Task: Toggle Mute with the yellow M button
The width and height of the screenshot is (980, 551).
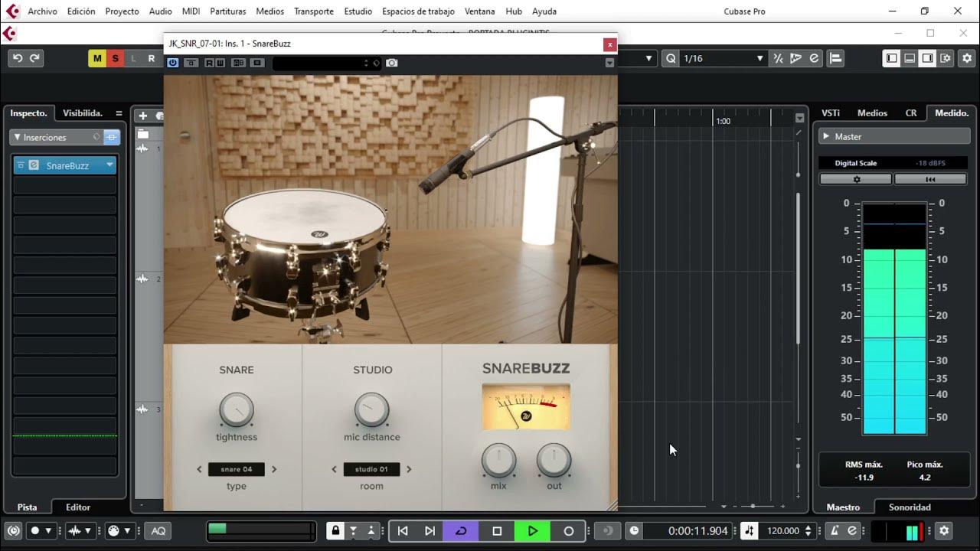Action: pyautogui.click(x=97, y=59)
